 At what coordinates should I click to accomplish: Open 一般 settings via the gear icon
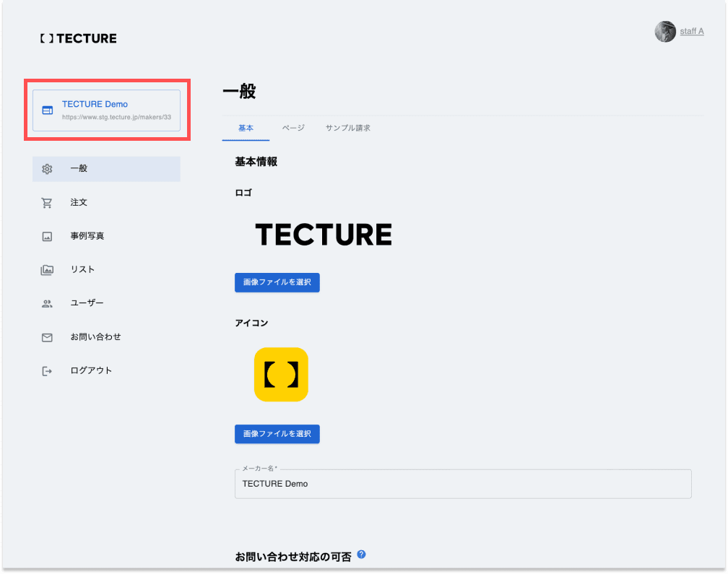pos(47,168)
